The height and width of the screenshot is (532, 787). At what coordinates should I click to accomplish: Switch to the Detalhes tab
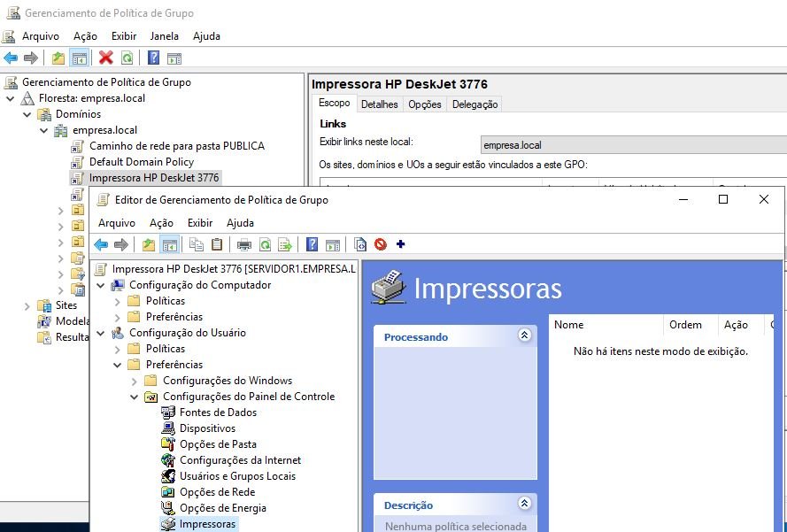point(379,104)
